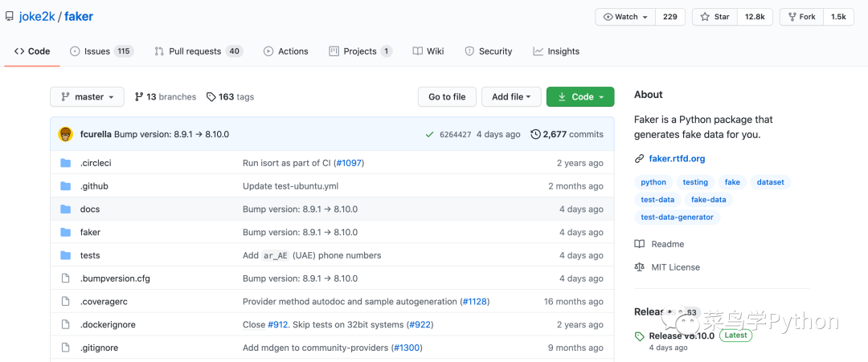Open the .gitignore file
868x362 pixels.
pyautogui.click(x=99, y=348)
